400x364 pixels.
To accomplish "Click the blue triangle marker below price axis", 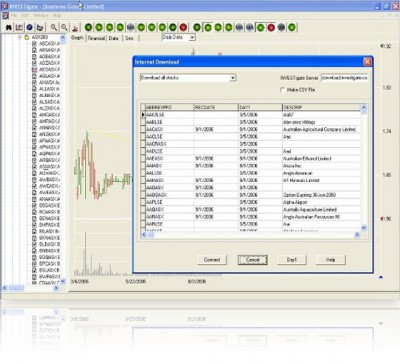I will [x=381, y=277].
